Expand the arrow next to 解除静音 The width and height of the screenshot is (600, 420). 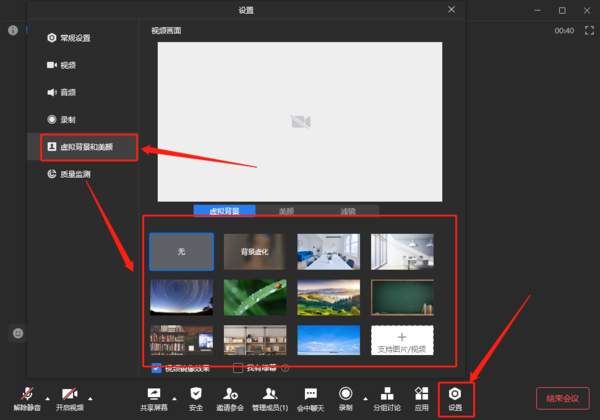[47, 395]
